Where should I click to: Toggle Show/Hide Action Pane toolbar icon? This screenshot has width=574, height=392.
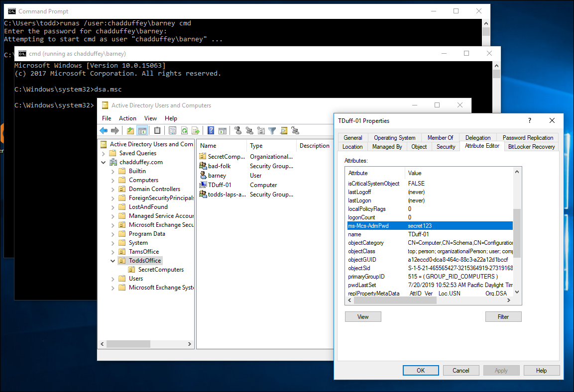(x=223, y=130)
